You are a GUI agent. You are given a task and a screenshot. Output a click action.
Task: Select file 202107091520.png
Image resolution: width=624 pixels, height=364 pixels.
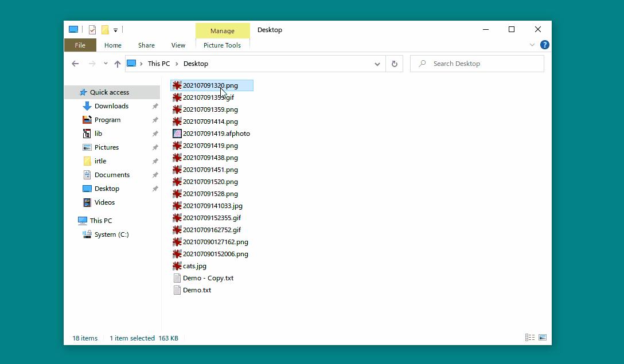coord(210,182)
